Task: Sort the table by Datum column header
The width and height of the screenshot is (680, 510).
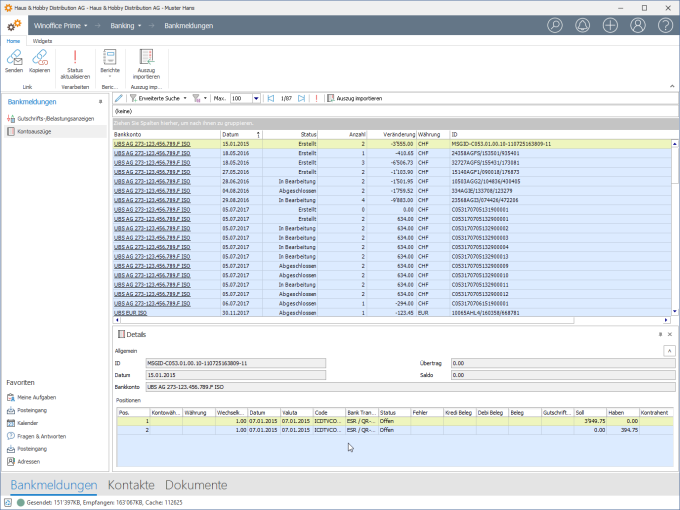Action: pyautogui.click(x=231, y=133)
